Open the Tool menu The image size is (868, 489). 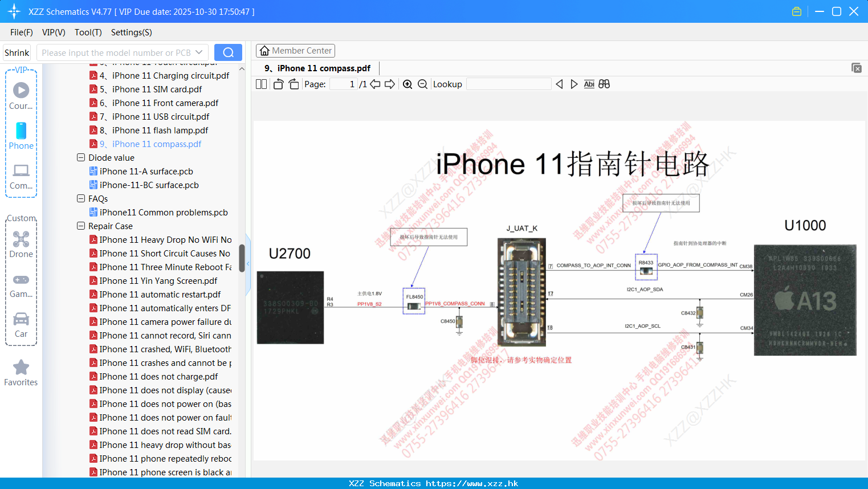[x=88, y=32]
